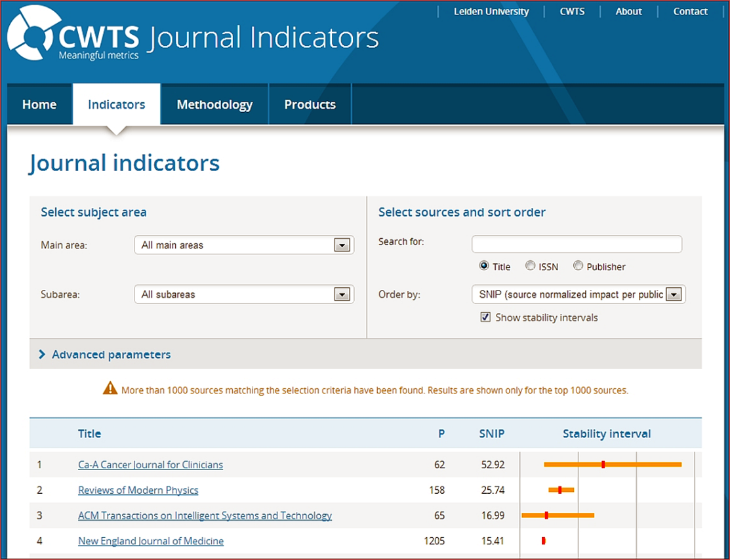Image resolution: width=730 pixels, height=560 pixels.
Task: Open Ca-A Cancer Journal for Clinicians link
Action: click(x=150, y=464)
